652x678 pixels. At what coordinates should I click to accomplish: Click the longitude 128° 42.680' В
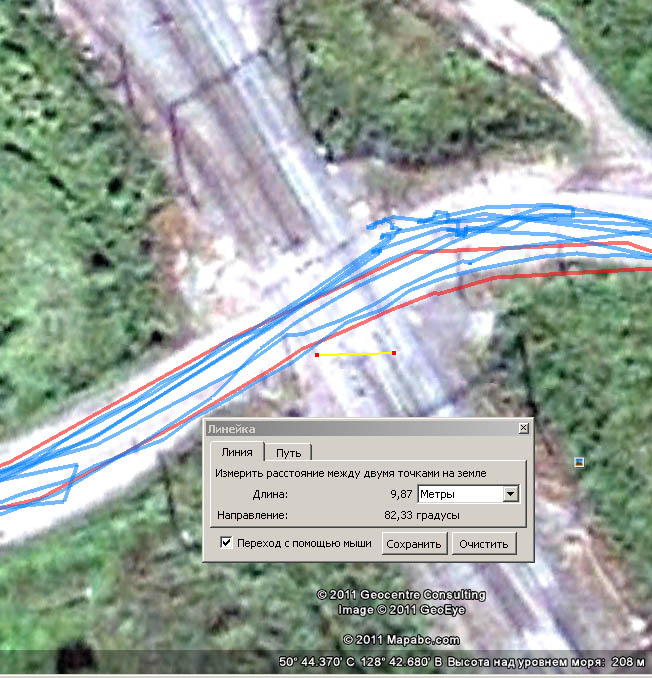(x=402, y=662)
